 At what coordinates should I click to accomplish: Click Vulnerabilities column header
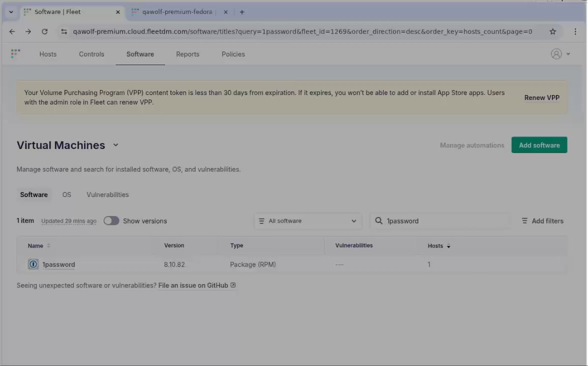354,245
